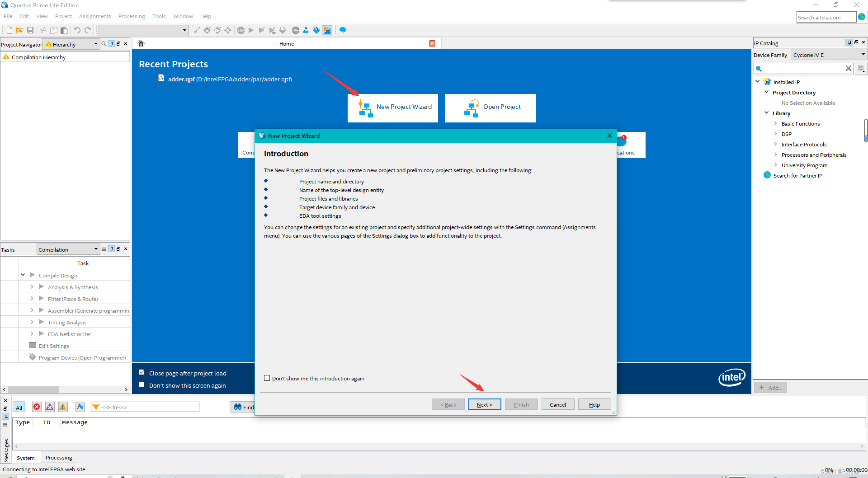The image size is (868, 478).
Task: Click the New Project Wizard home button
Action: click(393, 108)
